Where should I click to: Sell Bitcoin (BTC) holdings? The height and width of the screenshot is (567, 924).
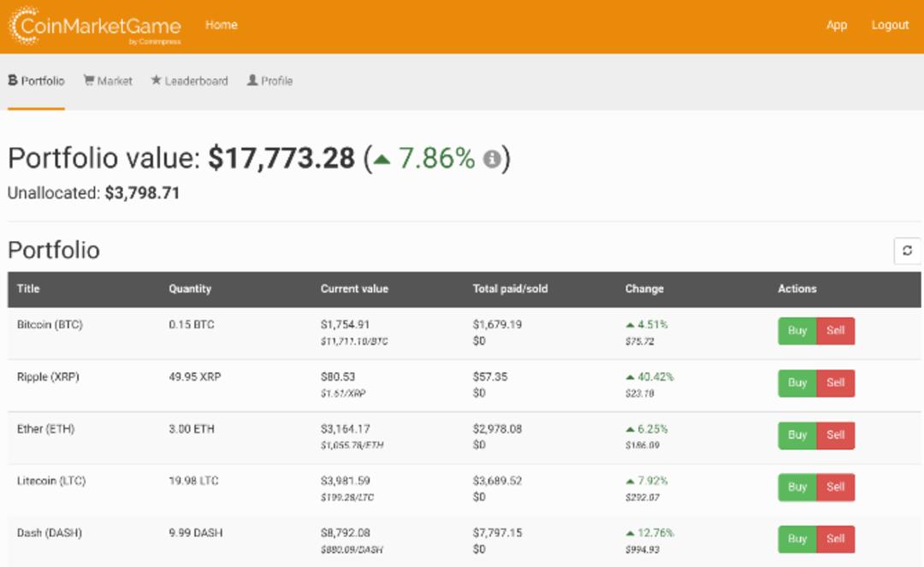coord(835,331)
